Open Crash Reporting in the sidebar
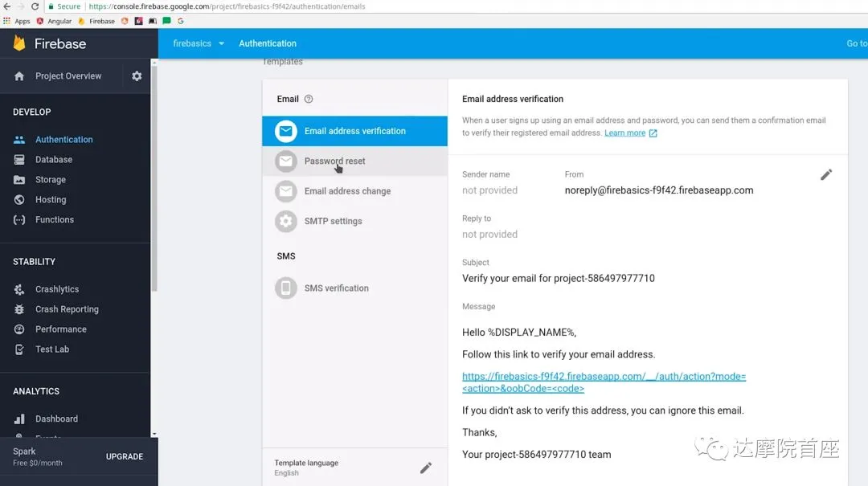 pos(67,308)
